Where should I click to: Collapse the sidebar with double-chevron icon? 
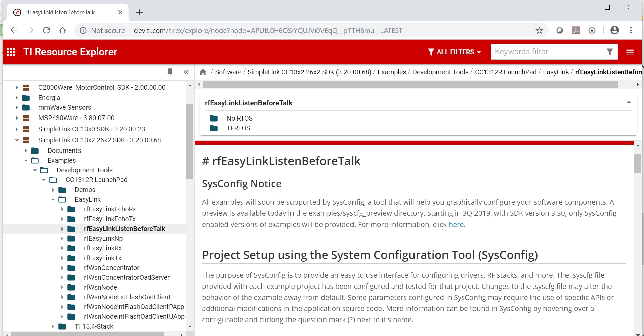(186, 72)
